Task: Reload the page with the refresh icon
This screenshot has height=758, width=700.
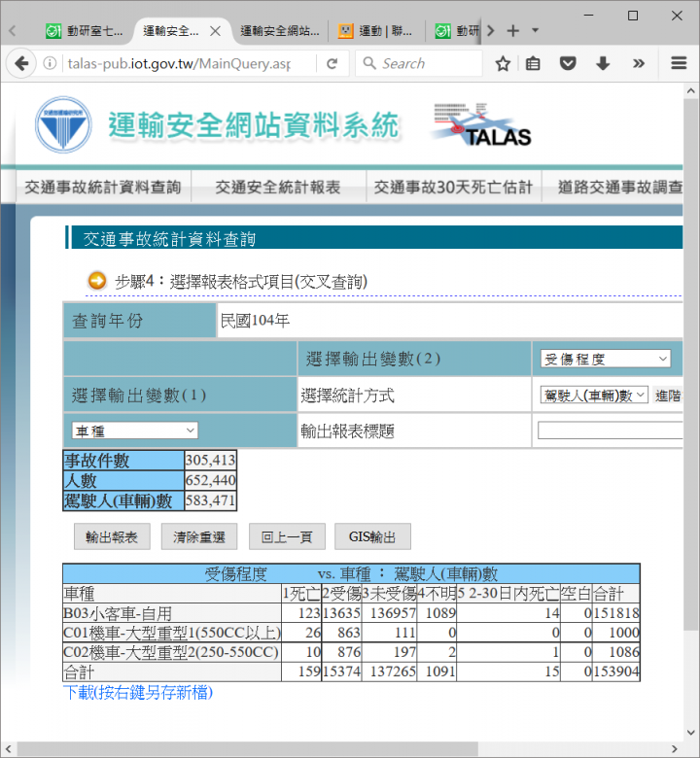Action: (332, 63)
